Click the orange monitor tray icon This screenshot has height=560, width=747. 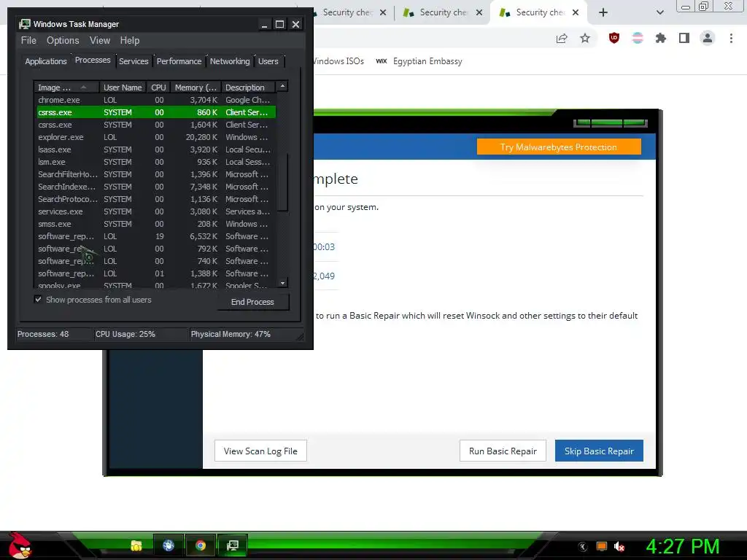coord(602,547)
